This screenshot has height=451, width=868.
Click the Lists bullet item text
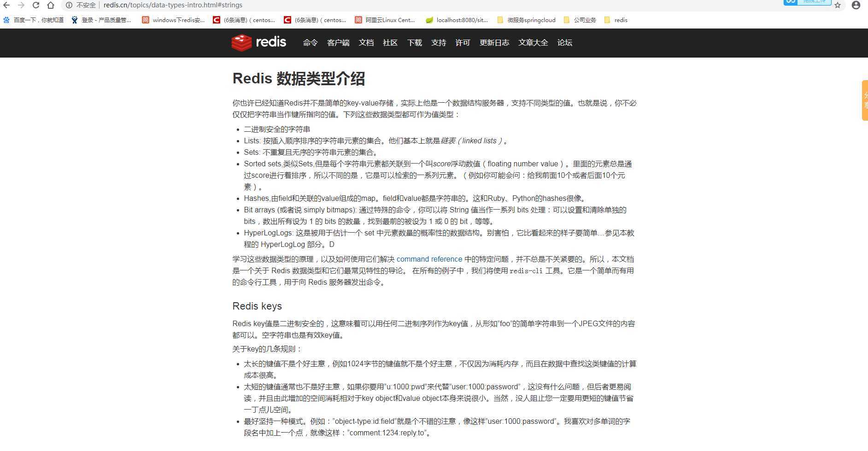coord(376,141)
